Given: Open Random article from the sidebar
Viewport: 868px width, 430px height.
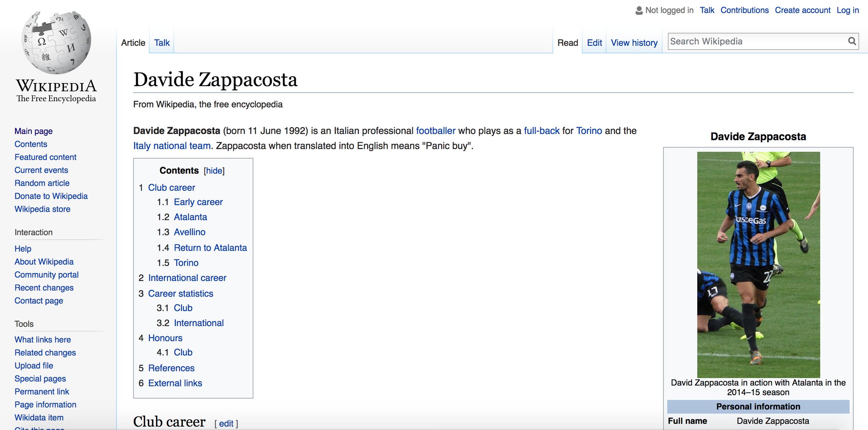Looking at the screenshot, I should coord(42,183).
